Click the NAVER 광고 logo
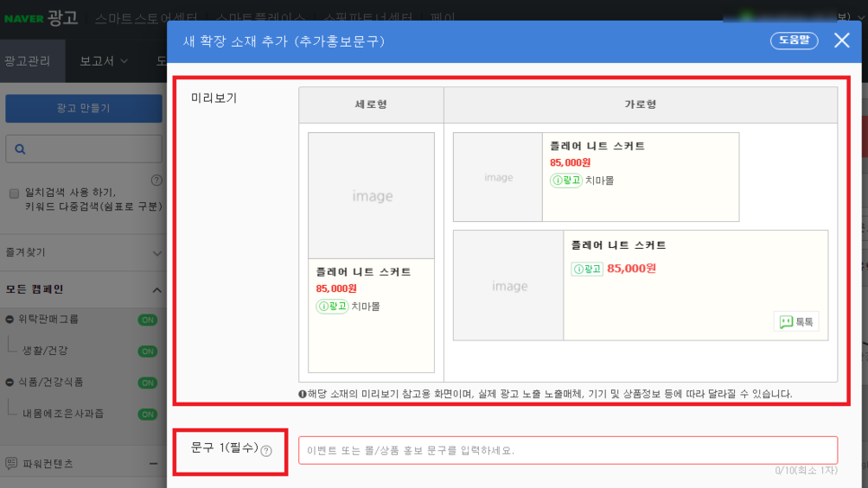Image resolution: width=868 pixels, height=488 pixels. 41,18
